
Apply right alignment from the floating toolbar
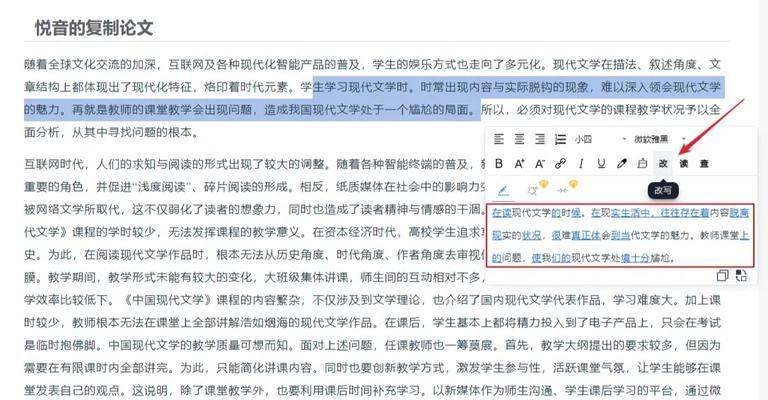(x=540, y=140)
